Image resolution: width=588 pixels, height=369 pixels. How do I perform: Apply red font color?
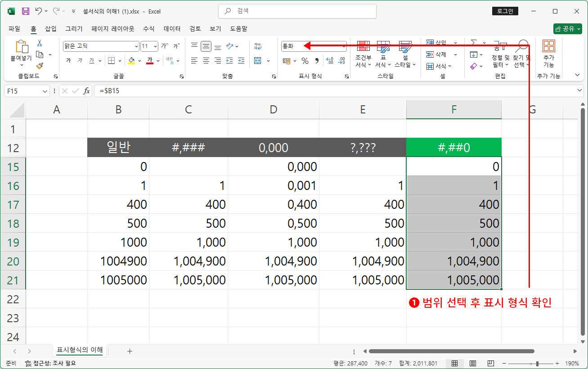[150, 60]
